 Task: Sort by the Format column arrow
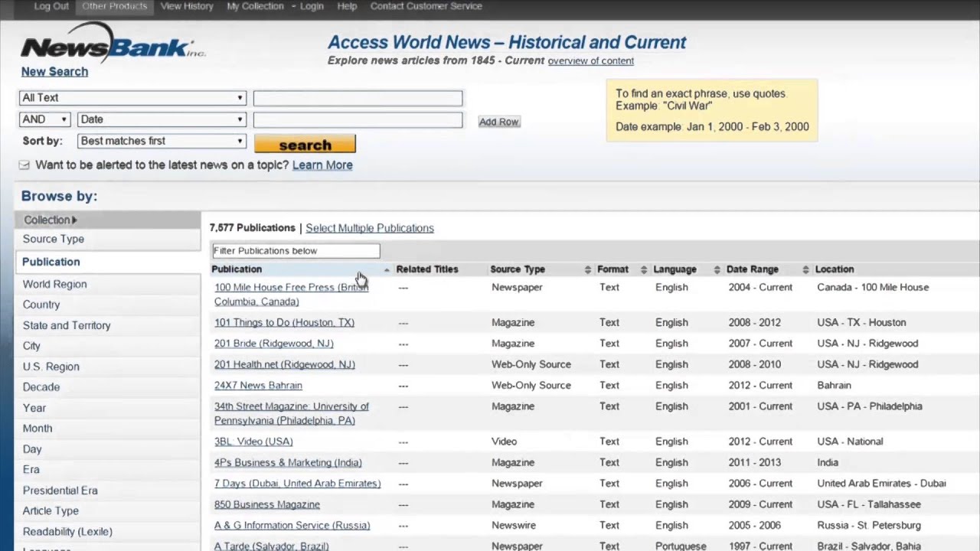tap(644, 269)
